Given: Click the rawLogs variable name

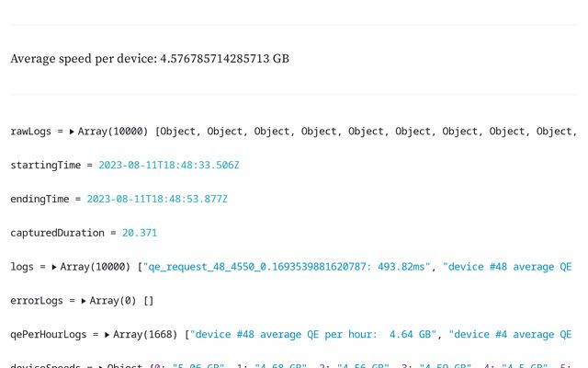Looking at the screenshot, I should coord(31,132).
